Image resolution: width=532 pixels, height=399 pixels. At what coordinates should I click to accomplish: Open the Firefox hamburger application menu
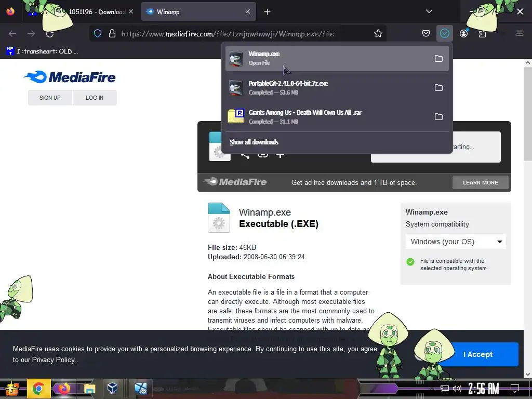pos(520,33)
